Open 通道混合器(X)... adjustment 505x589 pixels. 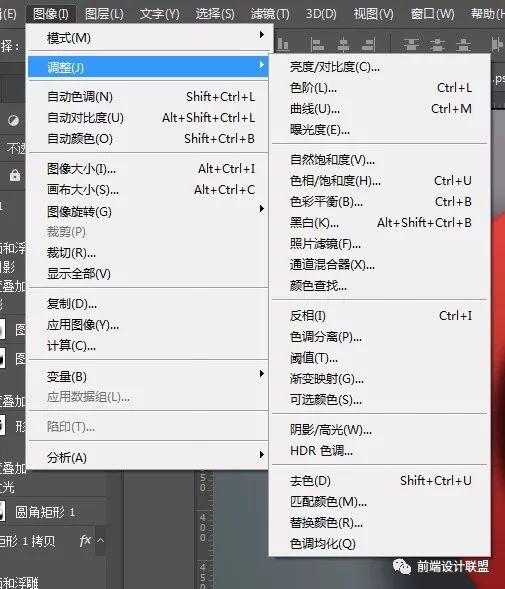(x=380, y=265)
